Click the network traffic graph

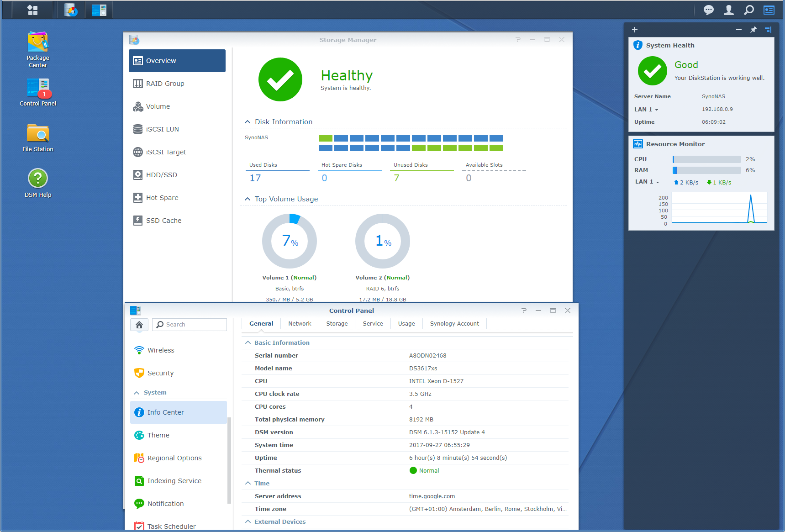pos(719,208)
